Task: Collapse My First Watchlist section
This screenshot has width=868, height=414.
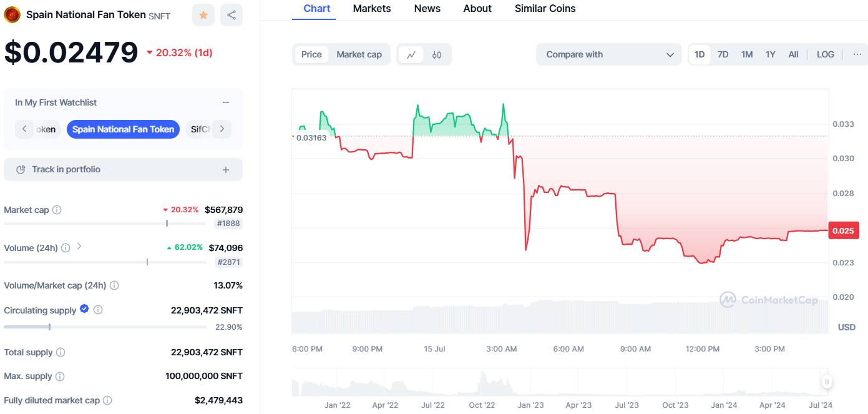Action: tap(226, 102)
